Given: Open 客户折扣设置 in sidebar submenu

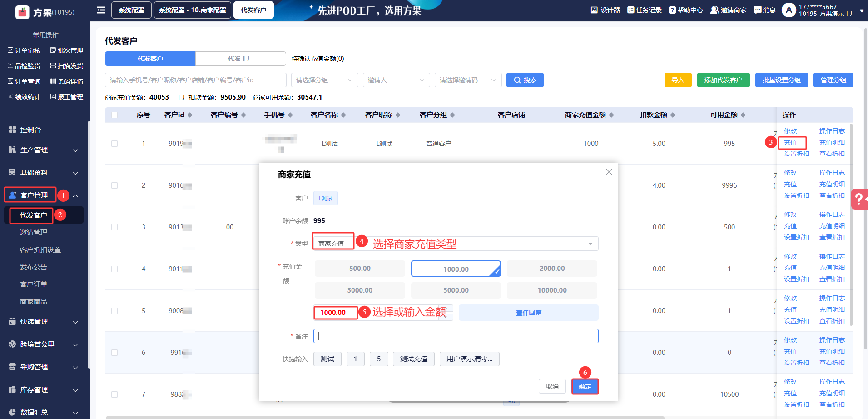Looking at the screenshot, I should (x=40, y=250).
